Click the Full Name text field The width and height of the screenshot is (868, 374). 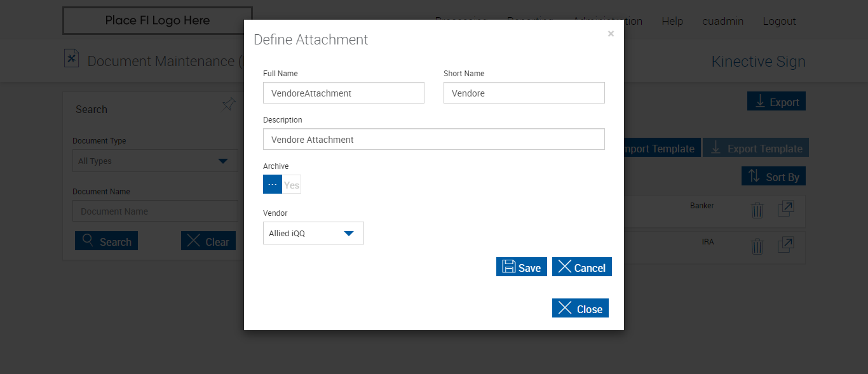tap(343, 93)
